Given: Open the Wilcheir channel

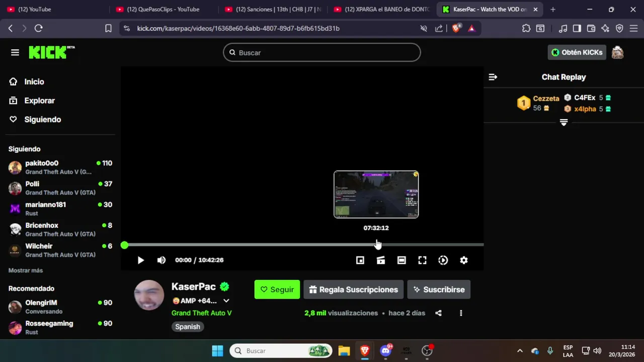Looking at the screenshot, I should click(x=60, y=250).
